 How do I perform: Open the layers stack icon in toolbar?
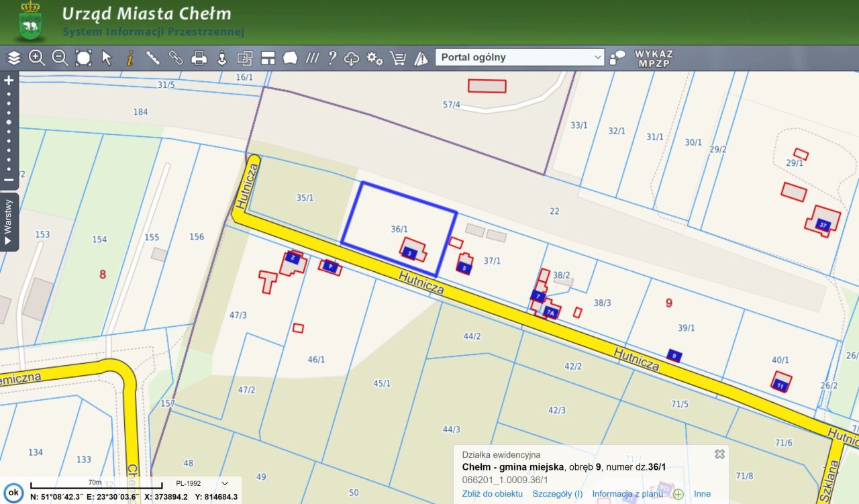click(14, 58)
